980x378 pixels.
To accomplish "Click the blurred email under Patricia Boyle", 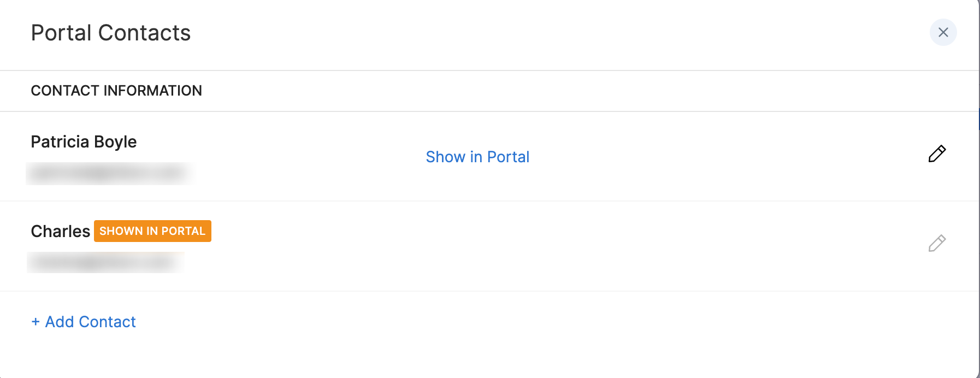I will (109, 174).
